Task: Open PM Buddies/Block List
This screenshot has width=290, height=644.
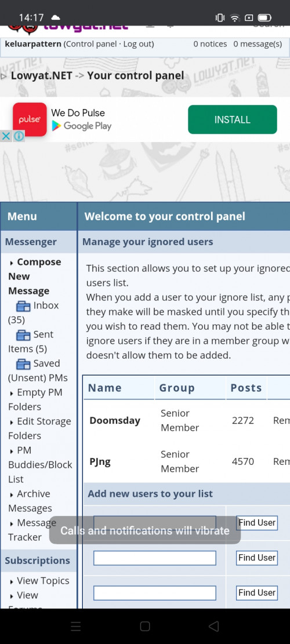Action: point(40,464)
